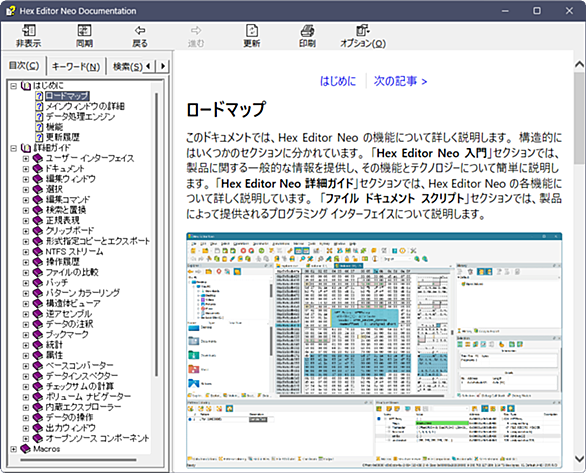Click the book icon beside 詳細ガイド
This screenshot has height=473, width=586.
click(26, 148)
